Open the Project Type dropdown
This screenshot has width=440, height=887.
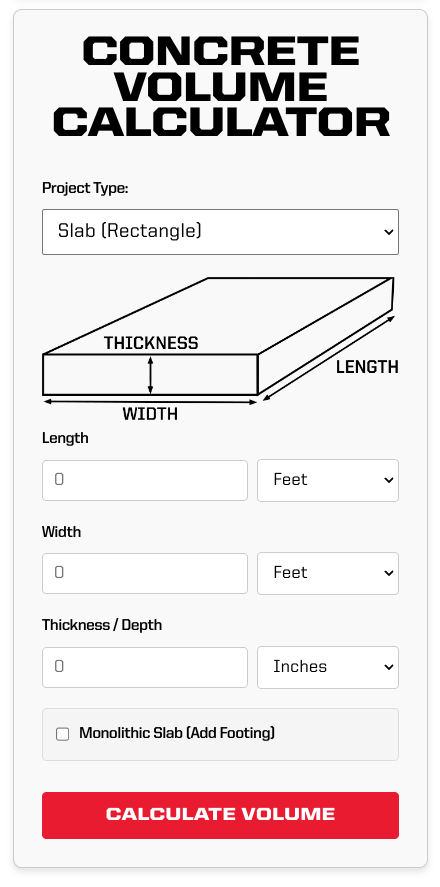tap(220, 232)
